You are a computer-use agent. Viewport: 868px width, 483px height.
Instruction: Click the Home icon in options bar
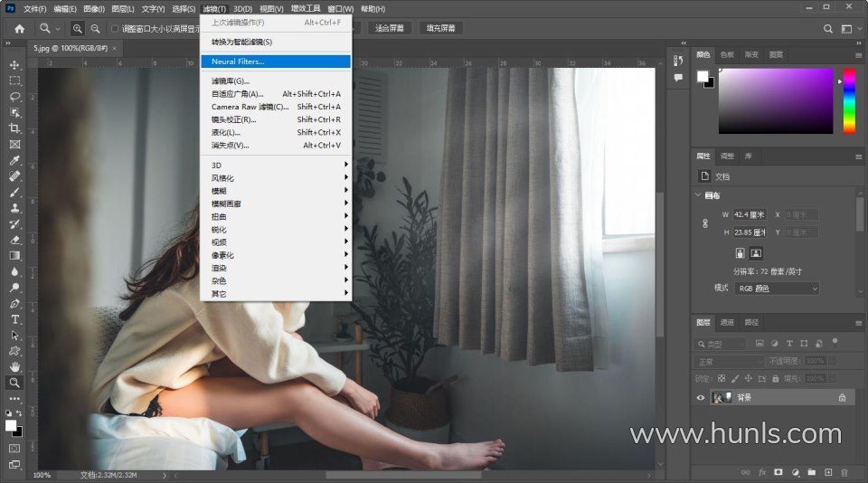(19, 29)
